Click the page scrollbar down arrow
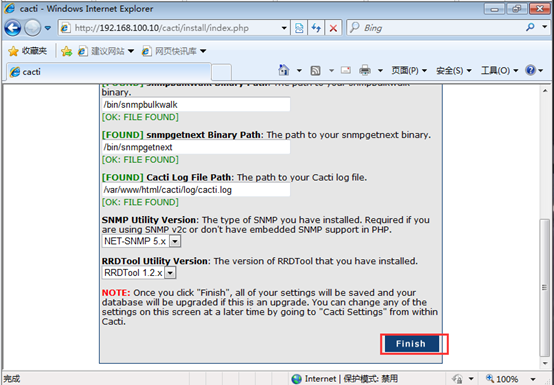This screenshot has width=554, height=385. coord(545,363)
